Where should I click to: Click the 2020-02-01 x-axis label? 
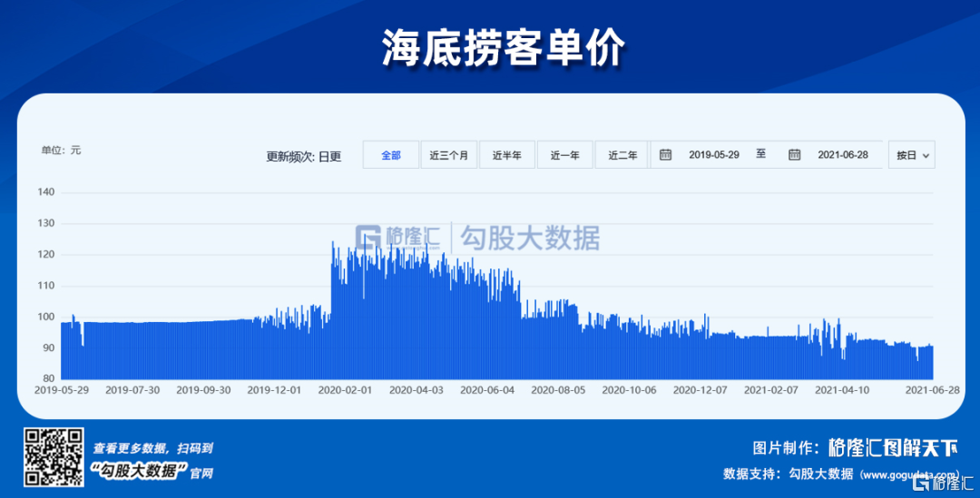pyautogui.click(x=345, y=390)
